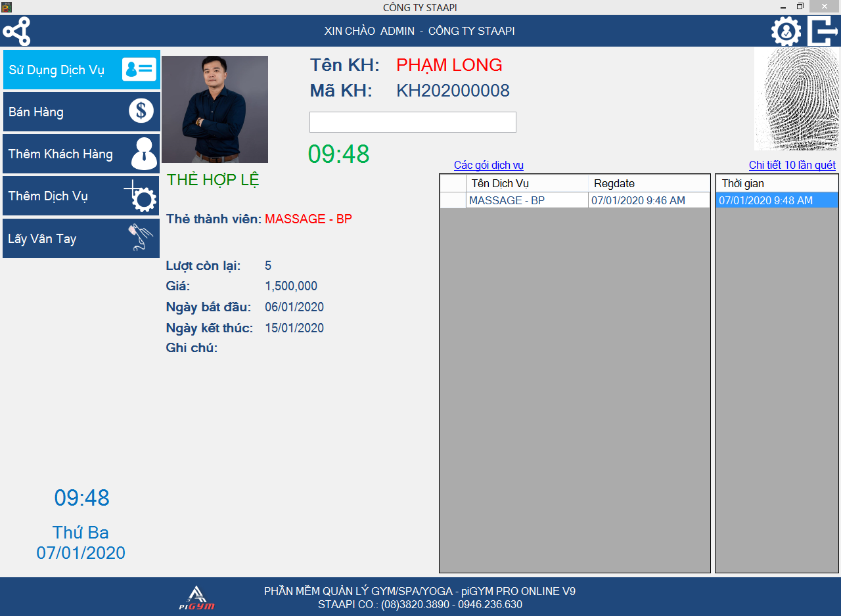The width and height of the screenshot is (841, 616).
Task: Open the Sử Dụng Dịch Vụ menu
Action: coord(57,70)
